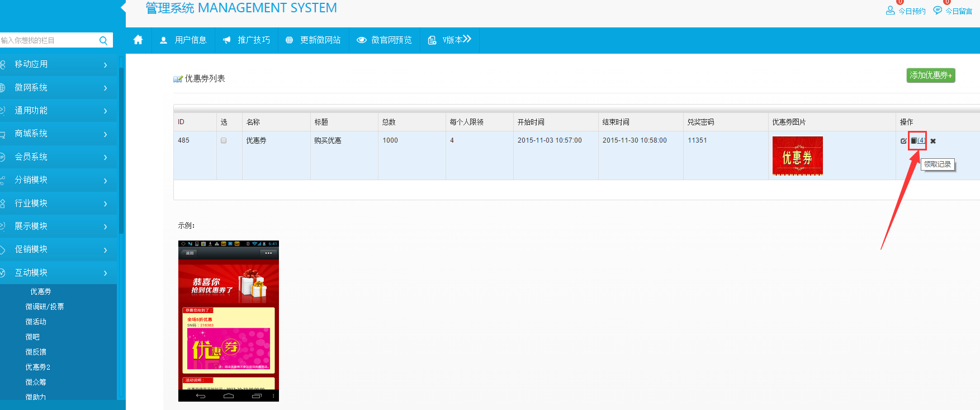Click the search magnifier icon in sidebar
980x410 pixels.
click(x=103, y=40)
